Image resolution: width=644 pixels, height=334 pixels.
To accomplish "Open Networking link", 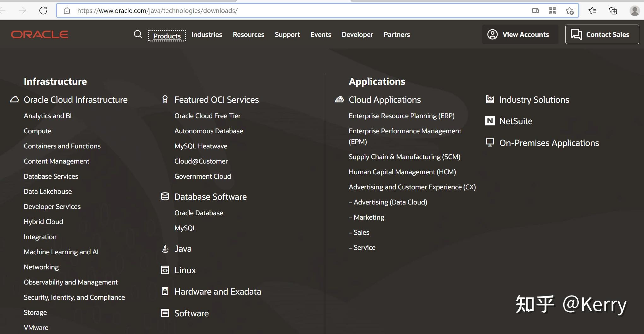I will [x=41, y=267].
